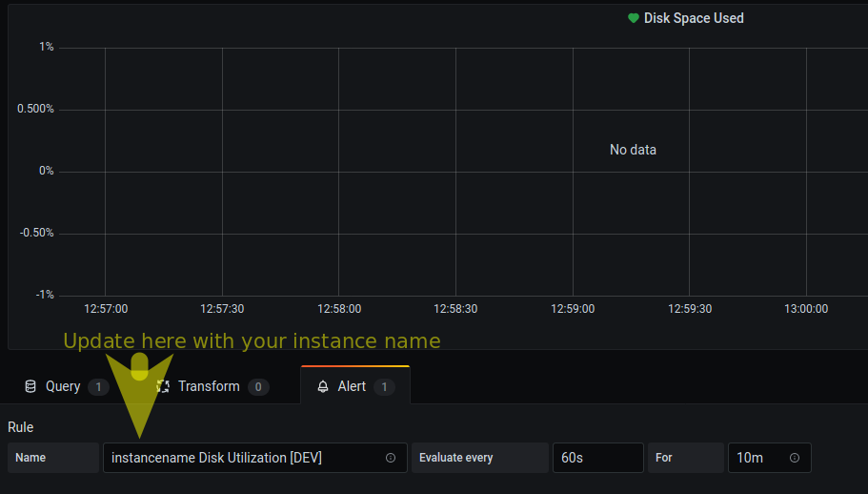Viewport: 868px width, 494px height.
Task: Click the bell icon on Alert tab
Action: 323,386
